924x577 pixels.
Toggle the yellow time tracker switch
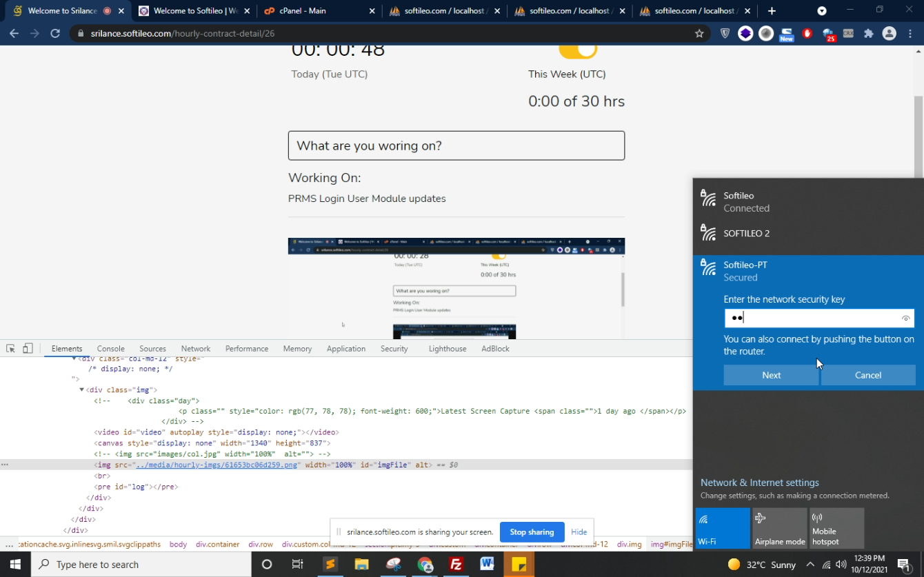578,50
